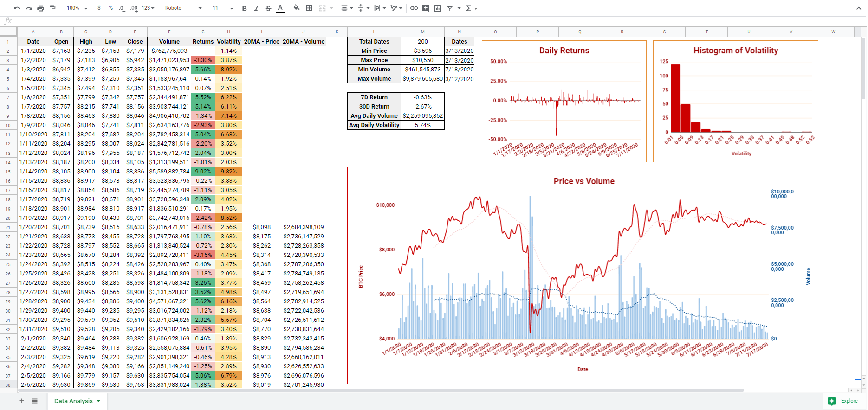Select the 20MA - Volume header cell

tap(304, 41)
